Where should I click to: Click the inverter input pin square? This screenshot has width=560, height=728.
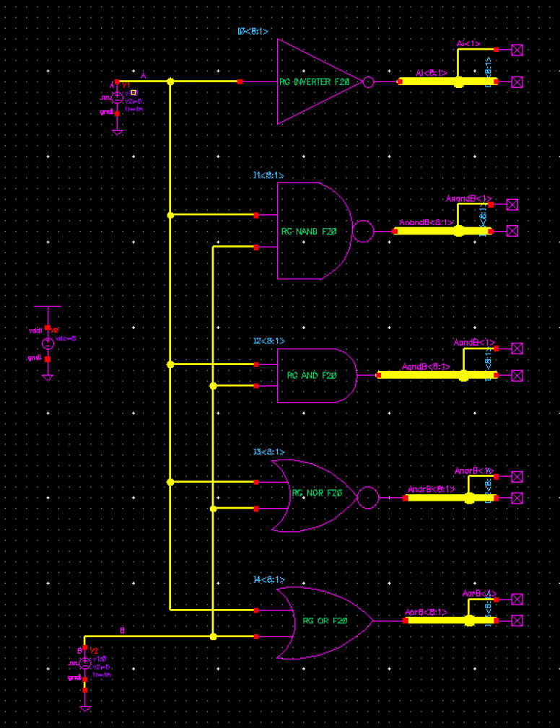point(240,82)
